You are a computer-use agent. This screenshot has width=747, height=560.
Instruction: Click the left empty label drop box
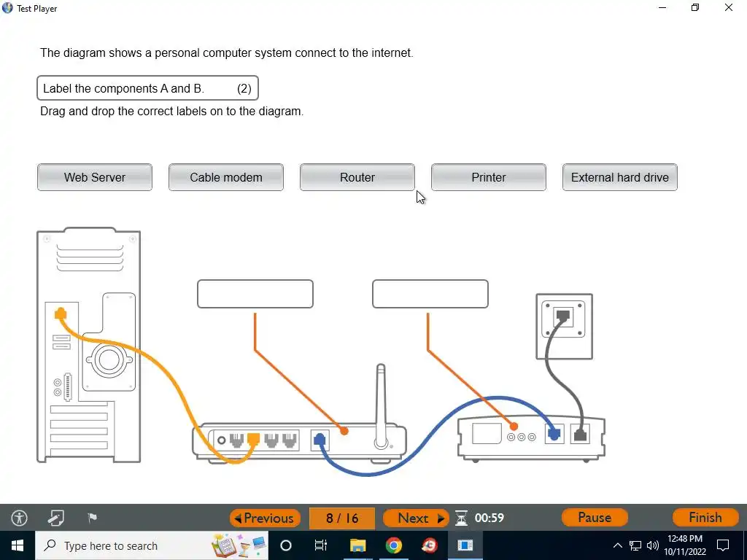pos(255,294)
